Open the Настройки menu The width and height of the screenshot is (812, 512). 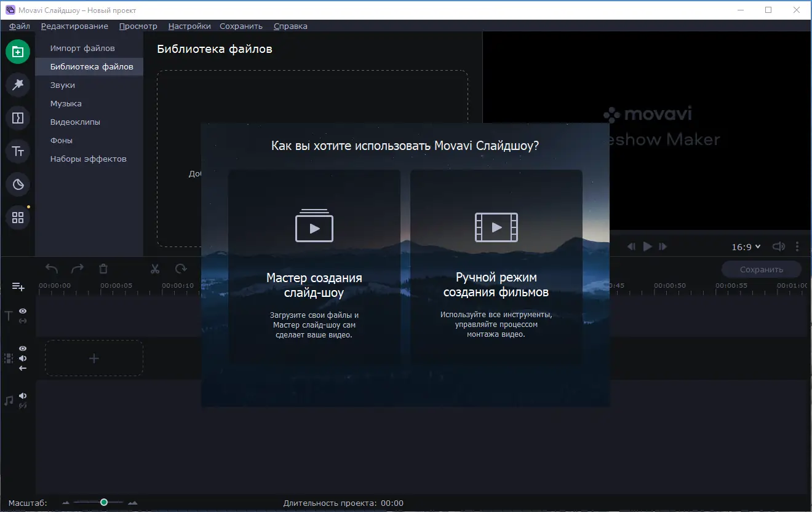point(189,26)
